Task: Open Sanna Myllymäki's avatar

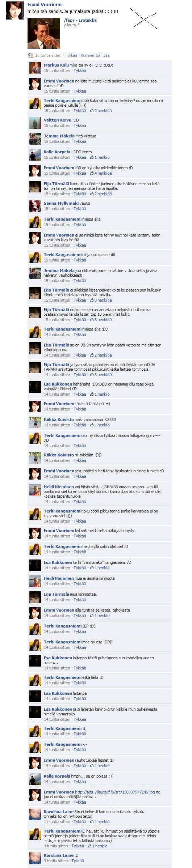Action: click(35, 206)
